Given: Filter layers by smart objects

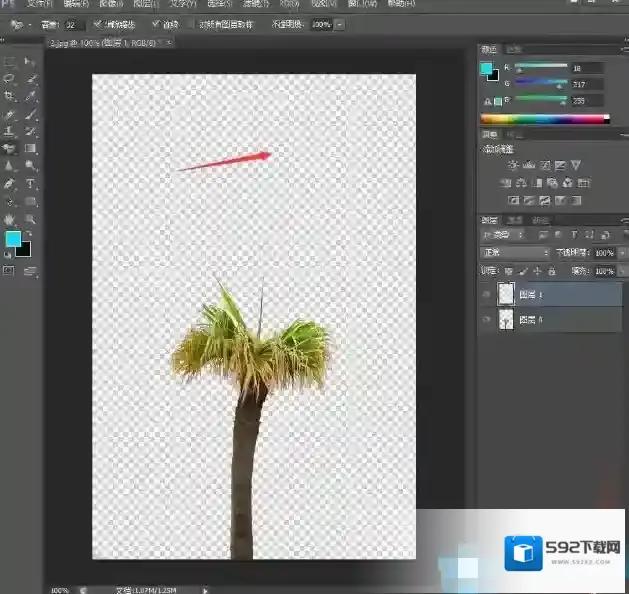Looking at the screenshot, I should pyautogui.click(x=605, y=235).
